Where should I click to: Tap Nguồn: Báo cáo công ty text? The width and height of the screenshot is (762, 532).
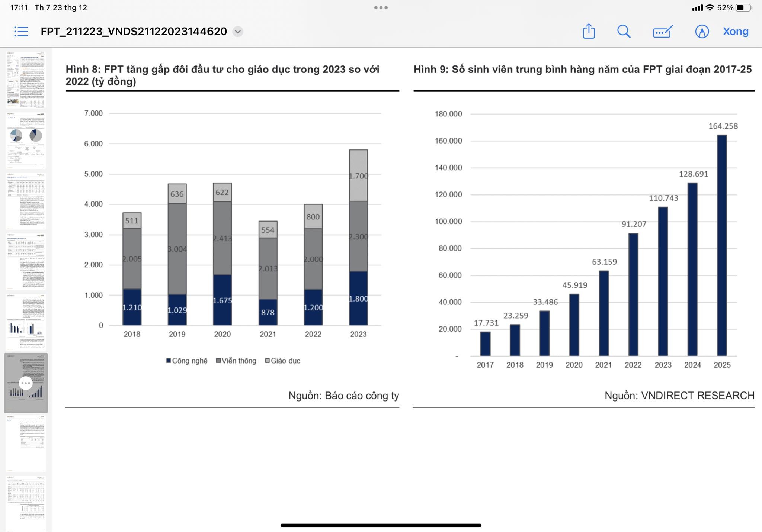click(344, 396)
